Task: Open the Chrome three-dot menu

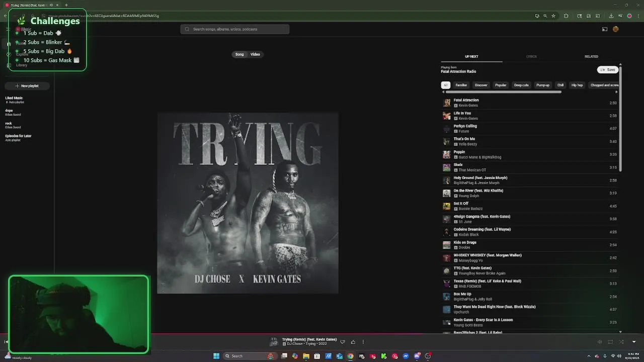Action: pyautogui.click(x=637, y=16)
